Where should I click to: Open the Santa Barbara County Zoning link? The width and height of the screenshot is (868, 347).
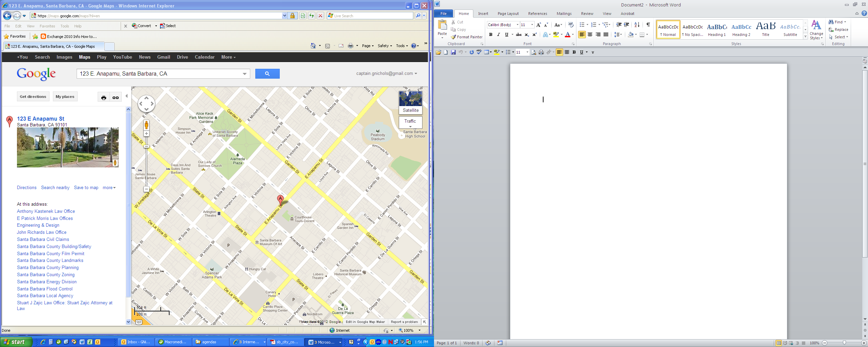tap(46, 274)
